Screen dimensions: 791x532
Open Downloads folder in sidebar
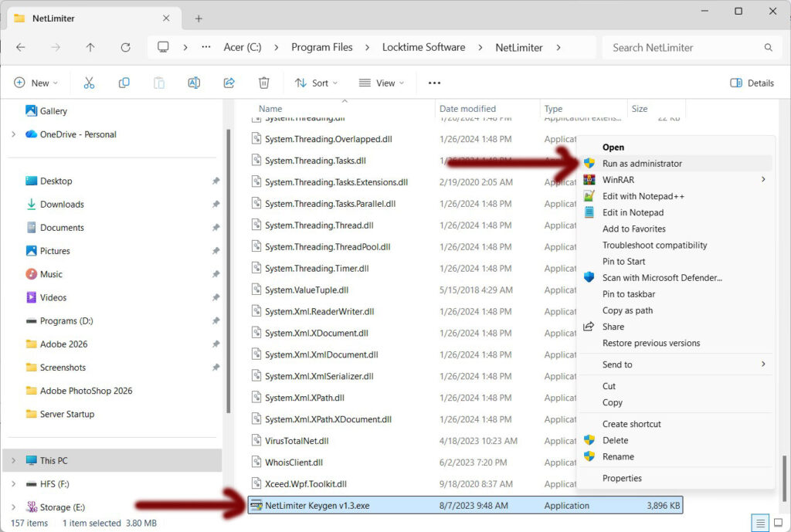62,205
